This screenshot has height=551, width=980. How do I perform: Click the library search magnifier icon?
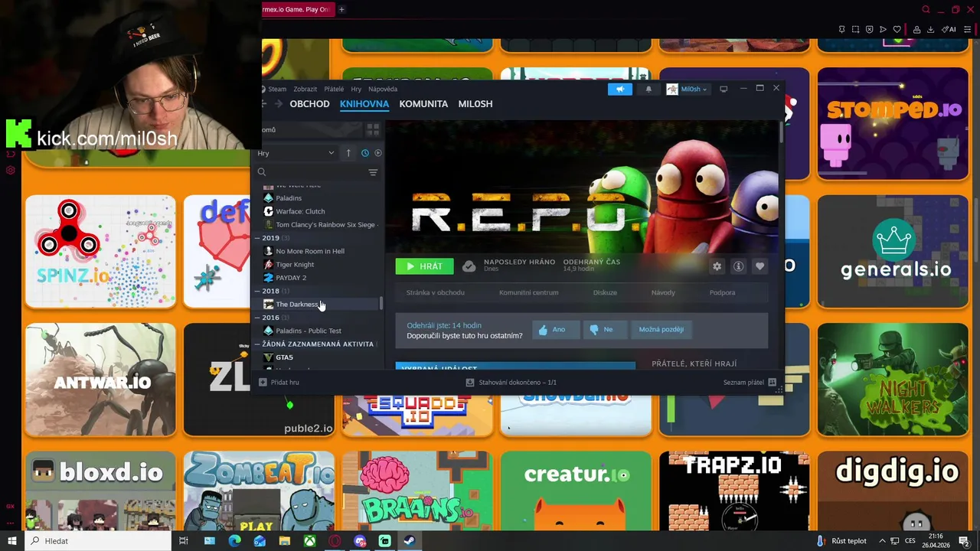tap(262, 172)
